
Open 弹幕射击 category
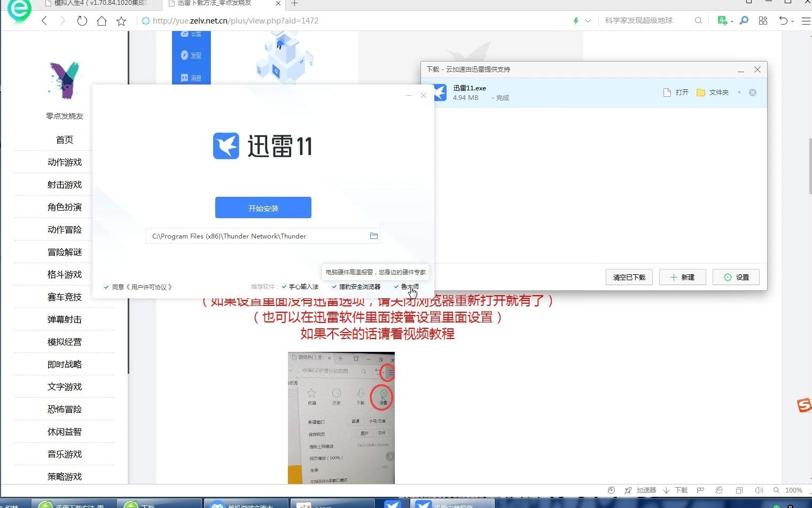tap(65, 319)
